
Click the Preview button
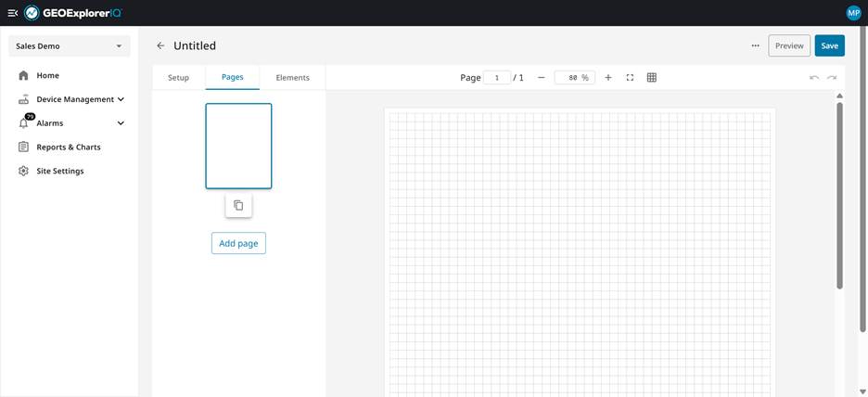tap(789, 46)
